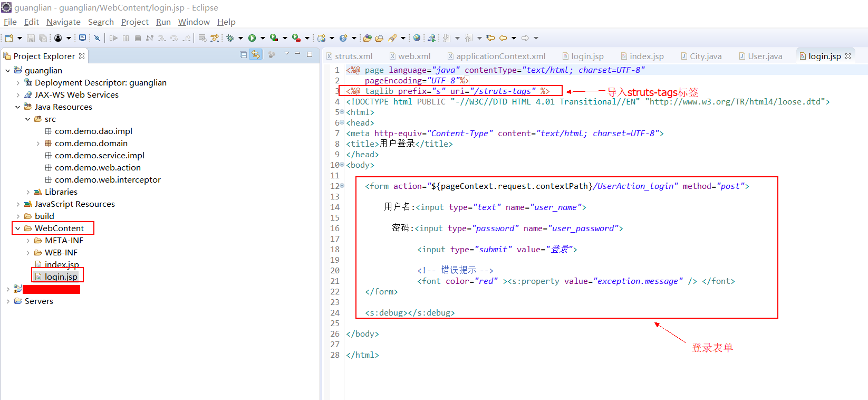The image size is (868, 400).
Task: Place cursor on editor line 14 input tag
Action: 500,207
